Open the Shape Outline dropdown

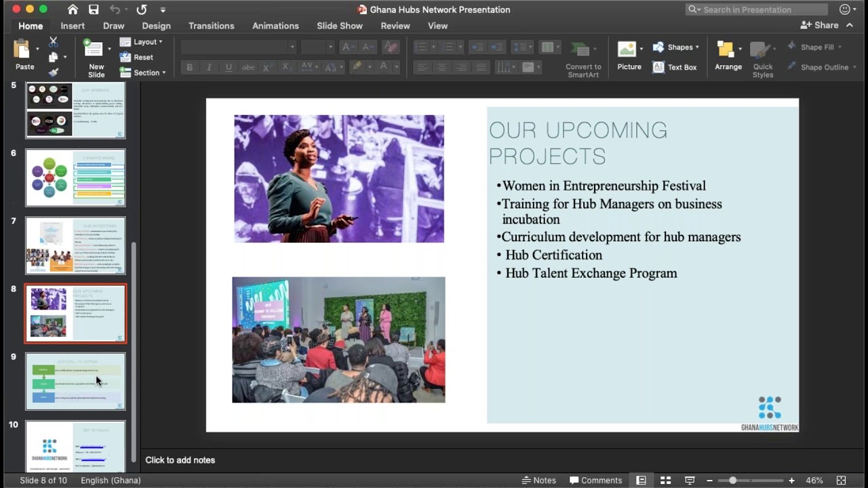tap(821, 67)
